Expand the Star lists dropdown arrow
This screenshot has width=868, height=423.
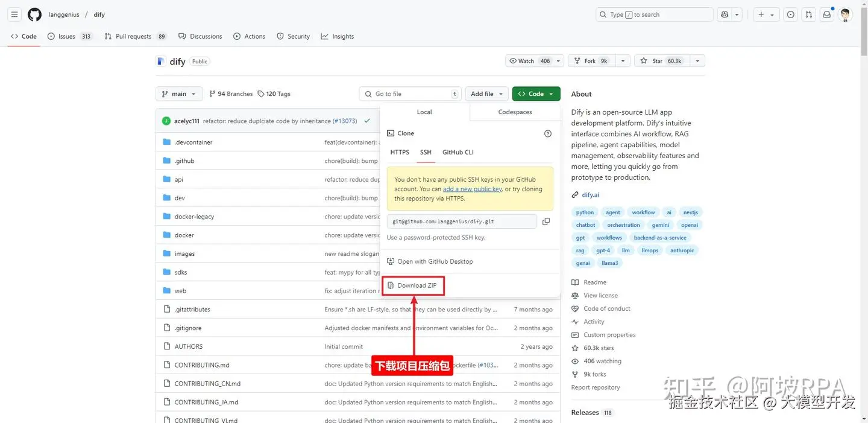tap(697, 61)
